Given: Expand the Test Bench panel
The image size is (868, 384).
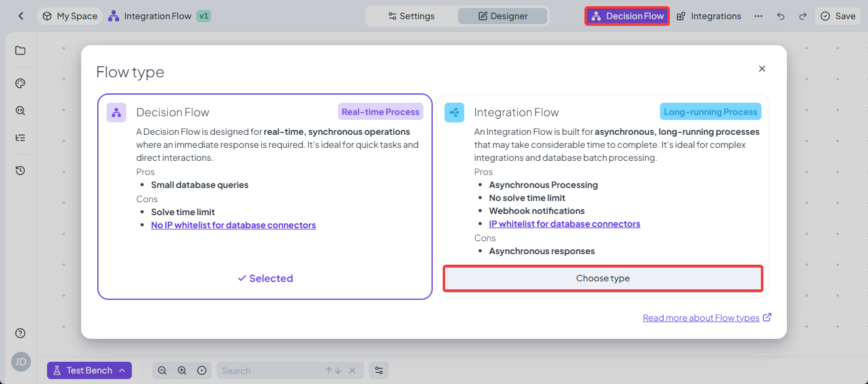Looking at the screenshot, I should click(89, 370).
